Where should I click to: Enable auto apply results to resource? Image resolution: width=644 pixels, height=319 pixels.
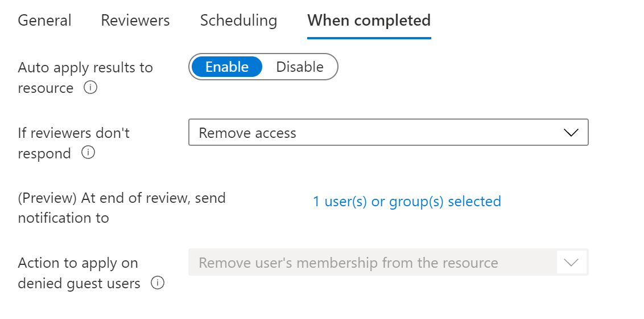click(x=227, y=67)
